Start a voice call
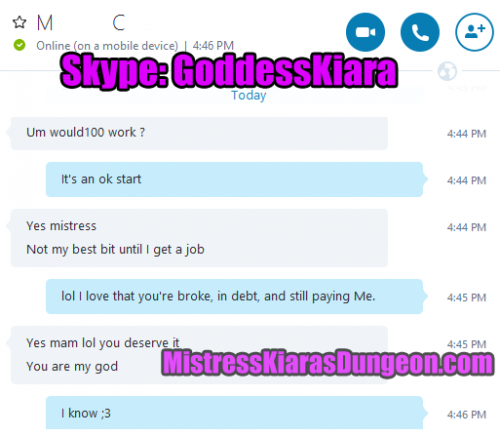The width and height of the screenshot is (500, 436). coord(420,32)
